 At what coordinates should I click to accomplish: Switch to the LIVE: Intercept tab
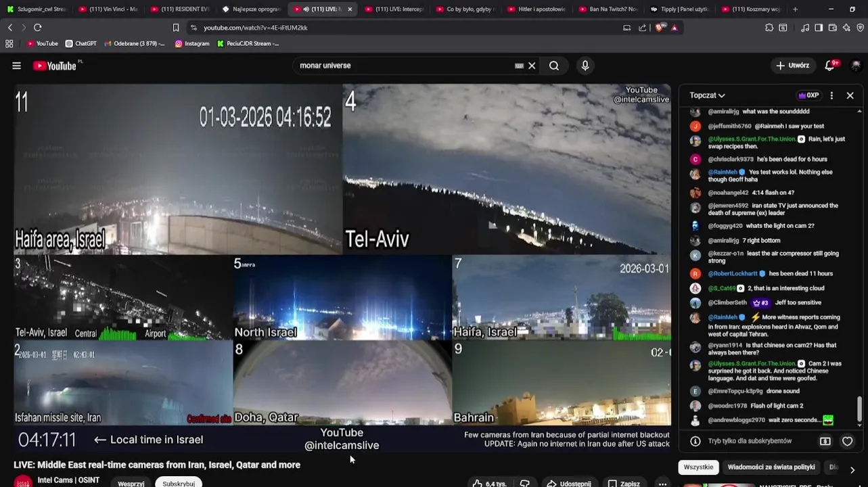pos(394,9)
